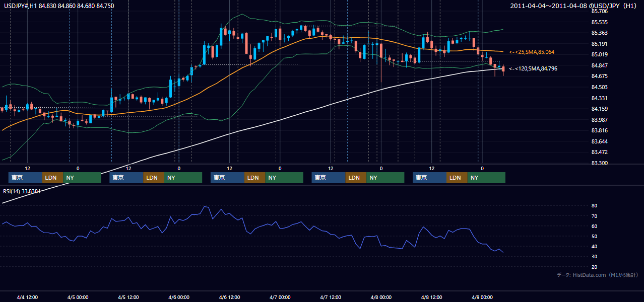Click the 83.300 price axis label

(599, 163)
